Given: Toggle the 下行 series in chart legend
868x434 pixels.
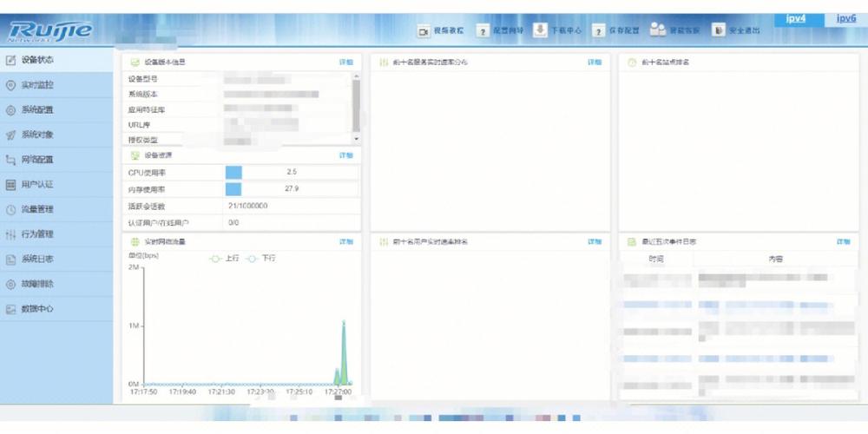Looking at the screenshot, I should coord(260,259).
